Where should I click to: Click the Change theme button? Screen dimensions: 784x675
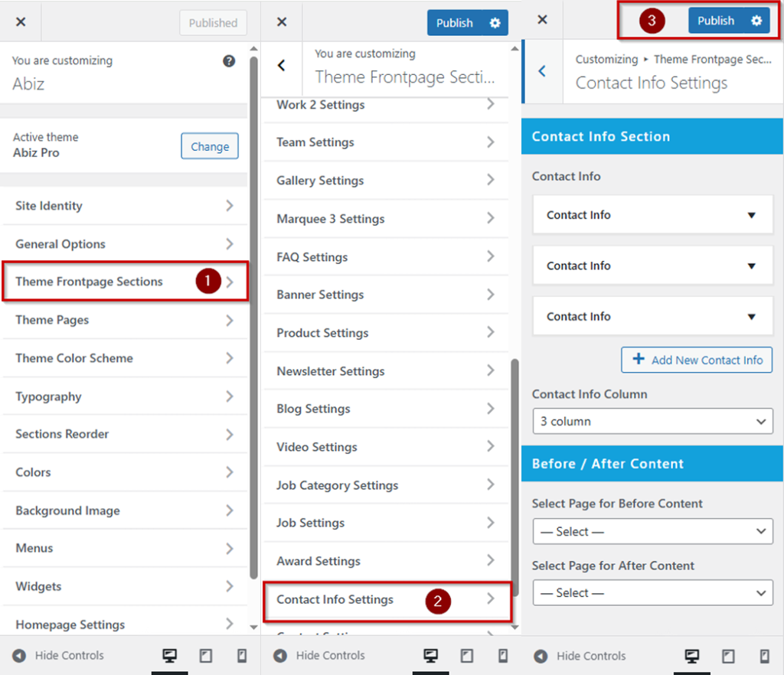(210, 146)
